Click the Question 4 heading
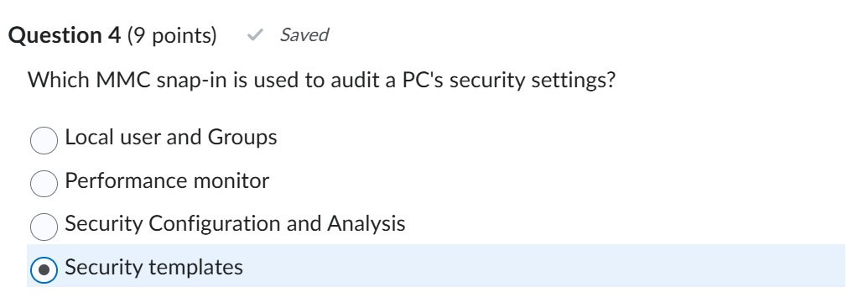Screen dimensions: 868x308 pyautogui.click(x=65, y=35)
